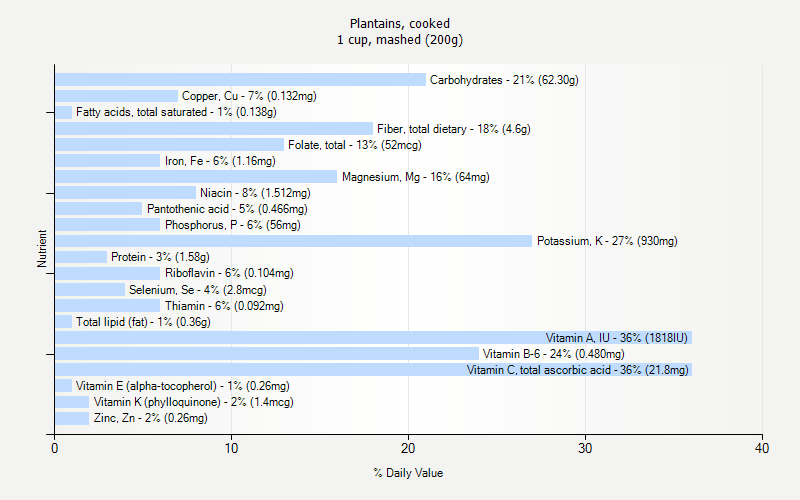Select the Magnesium, Mg bar label
The image size is (800, 500).
click(415, 177)
